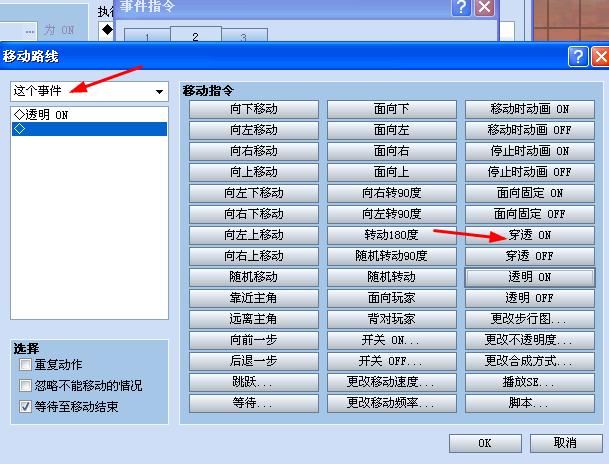The width and height of the screenshot is (609, 464).
Task: Insert the 随机移动 command
Action: click(254, 277)
